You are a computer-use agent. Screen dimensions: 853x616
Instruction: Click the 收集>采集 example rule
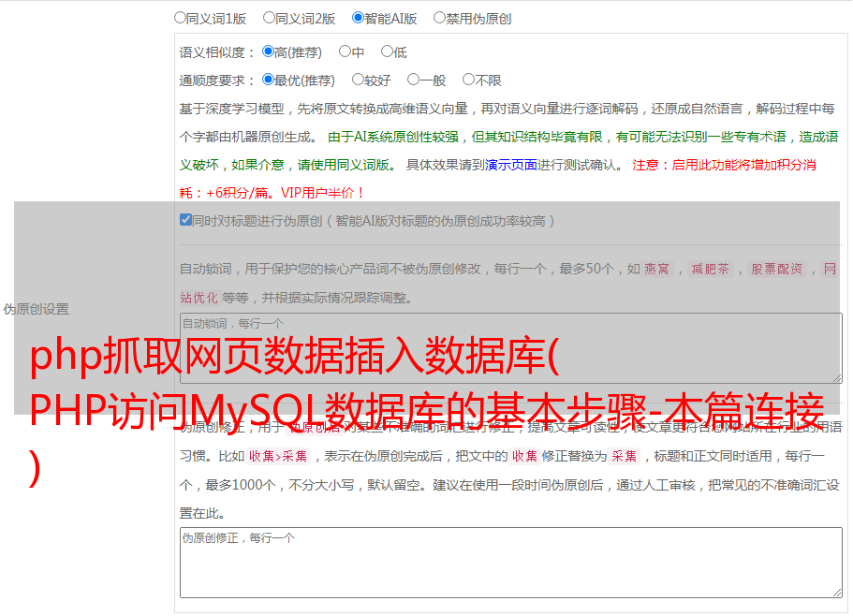coord(278,456)
